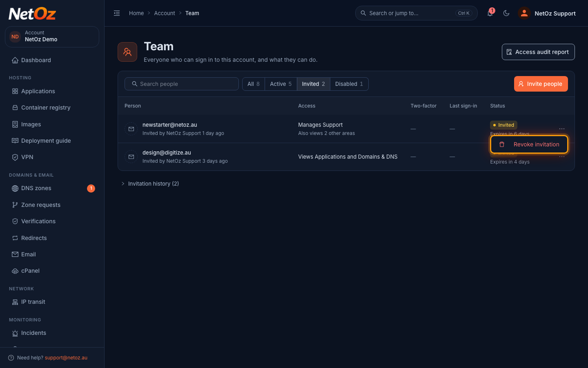Viewport: 588px width, 368px height.
Task: Open Email section
Action: [52, 254]
